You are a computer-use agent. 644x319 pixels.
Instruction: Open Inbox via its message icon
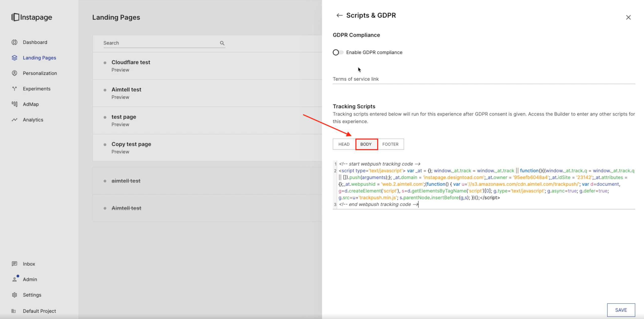[14, 264]
